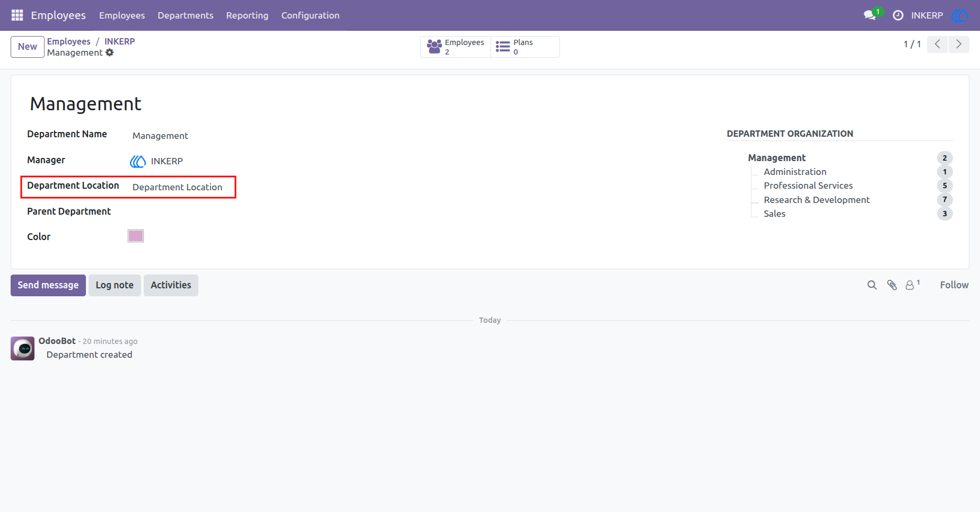Open the Employees stat button

click(x=456, y=47)
